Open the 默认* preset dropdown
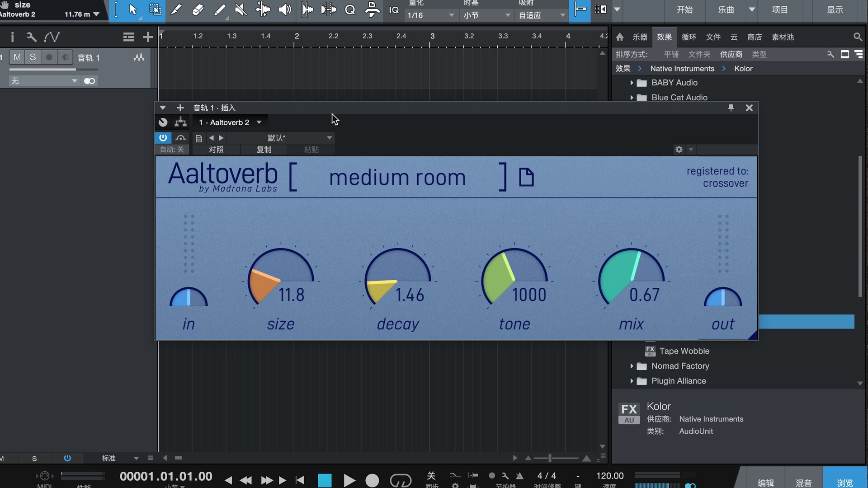Screen dimensions: 868x488 click(x=280, y=138)
